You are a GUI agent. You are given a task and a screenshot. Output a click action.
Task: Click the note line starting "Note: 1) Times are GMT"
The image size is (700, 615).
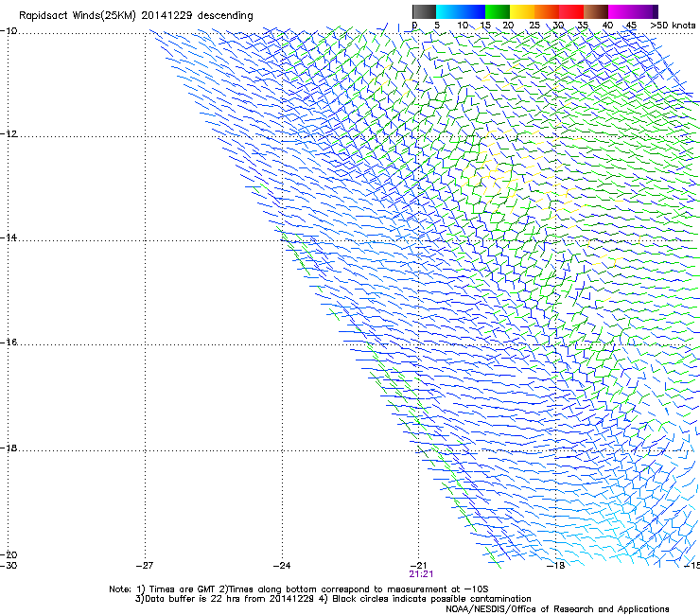(299, 589)
